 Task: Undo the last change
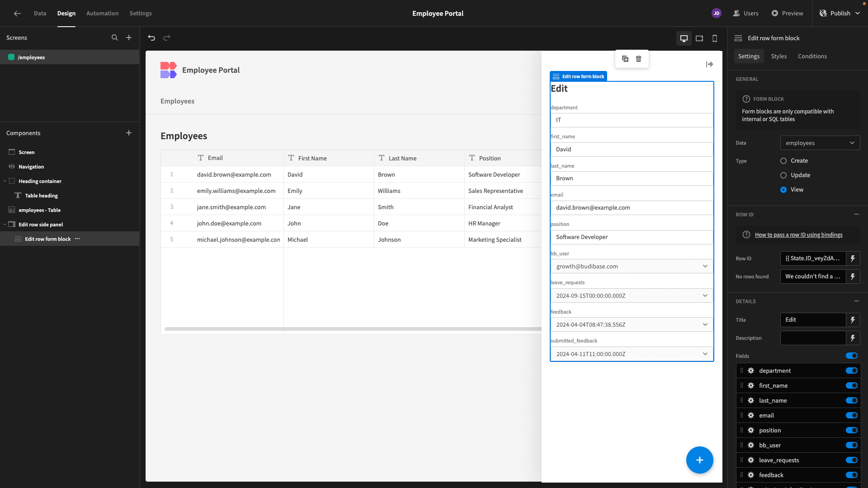tap(152, 38)
